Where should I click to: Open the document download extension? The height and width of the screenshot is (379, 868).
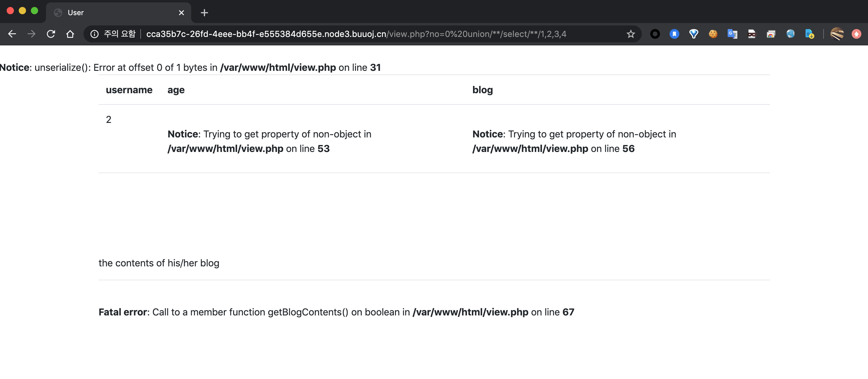click(809, 34)
